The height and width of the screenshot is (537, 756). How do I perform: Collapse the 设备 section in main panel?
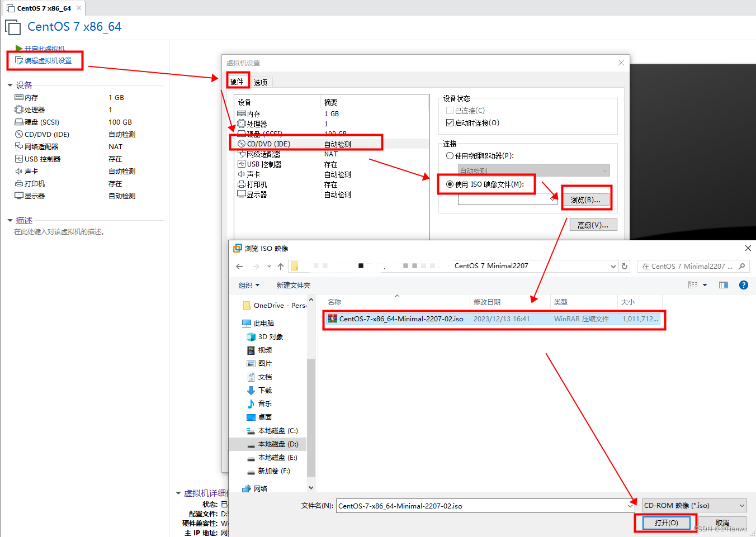click(10, 85)
